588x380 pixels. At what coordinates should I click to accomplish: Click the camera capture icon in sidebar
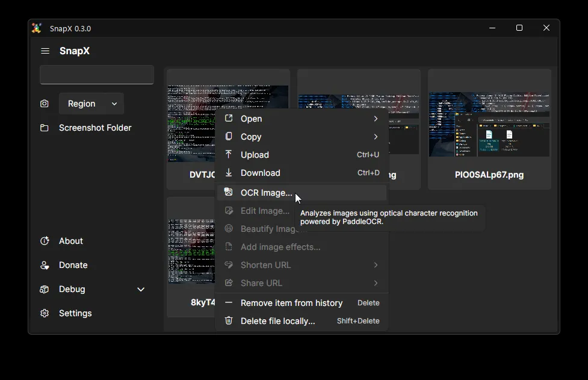[45, 104]
